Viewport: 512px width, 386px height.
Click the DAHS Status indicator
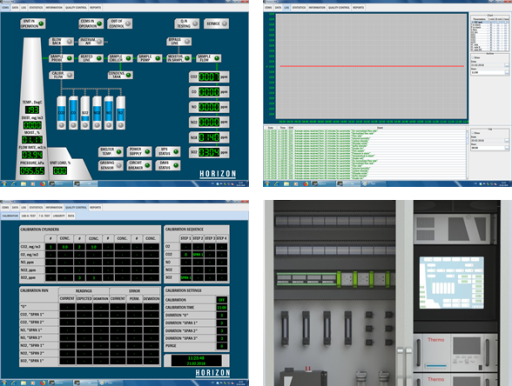[x=168, y=165]
